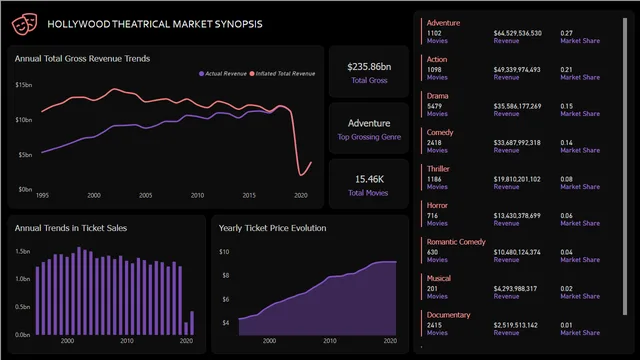Click Musical market share value 0.02

[566, 289]
